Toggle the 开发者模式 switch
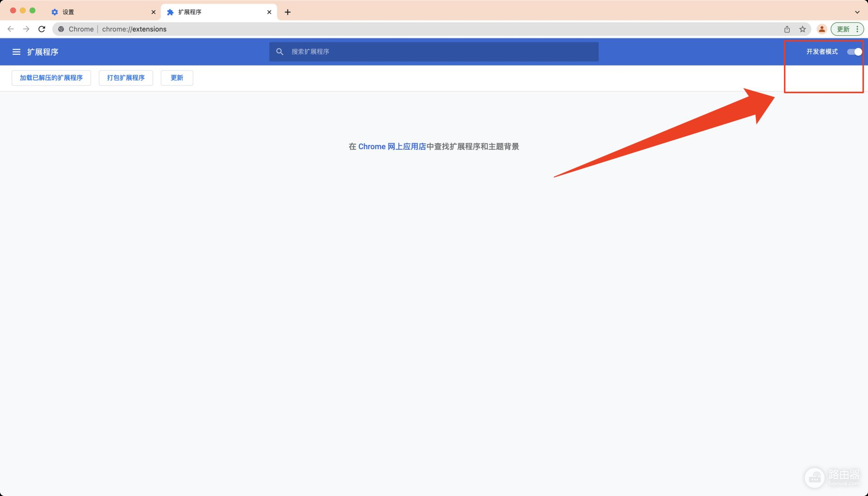 (854, 52)
